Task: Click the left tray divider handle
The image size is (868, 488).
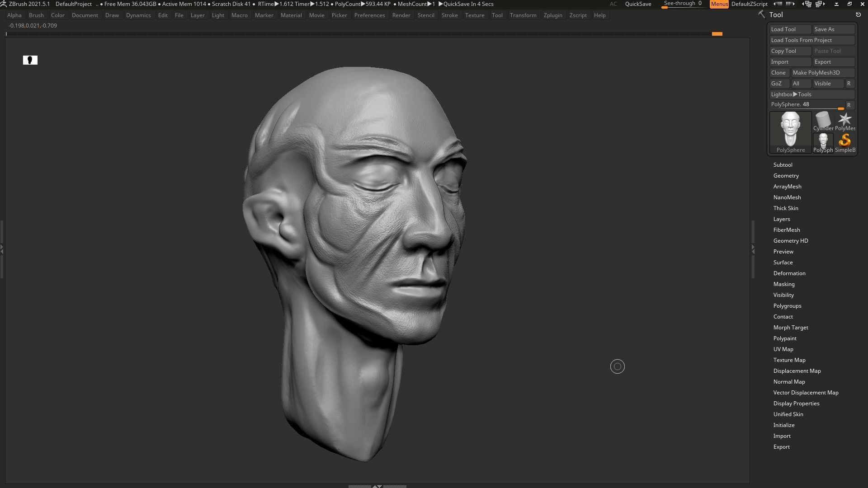Action: (2, 249)
